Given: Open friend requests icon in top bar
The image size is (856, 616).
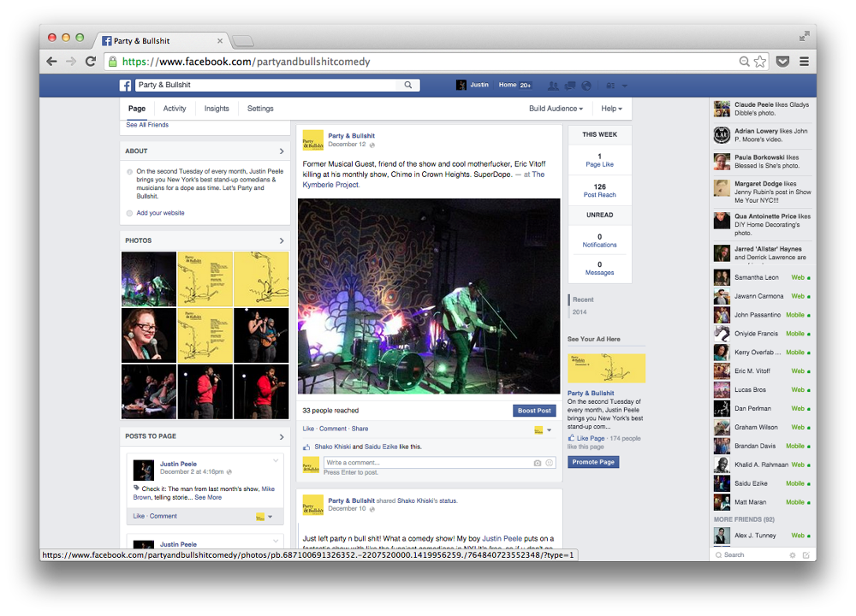Looking at the screenshot, I should coord(553,86).
